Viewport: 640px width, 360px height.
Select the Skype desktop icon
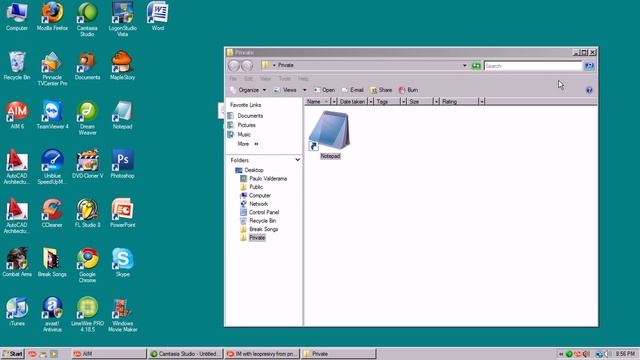pos(122,262)
